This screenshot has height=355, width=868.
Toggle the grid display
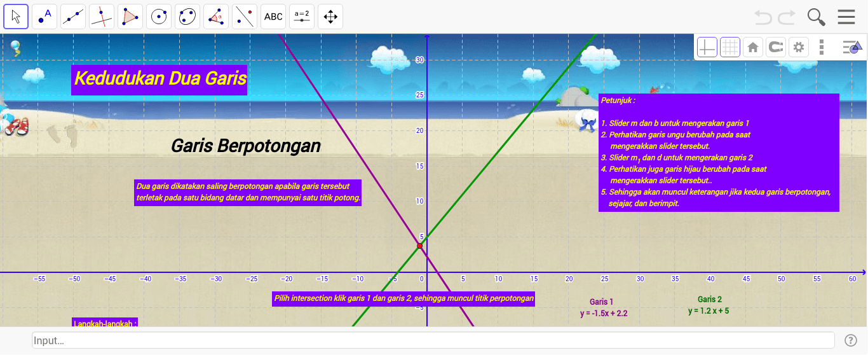click(x=730, y=47)
